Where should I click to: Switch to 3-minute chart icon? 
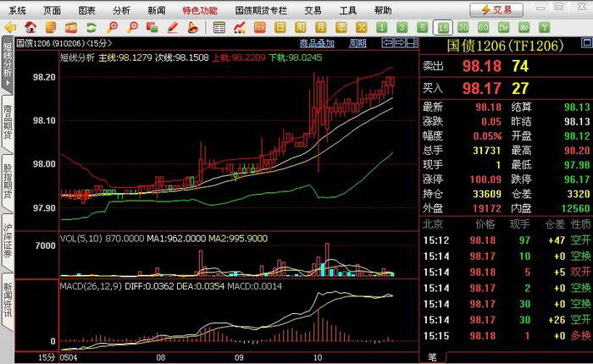pyautogui.click(x=402, y=28)
